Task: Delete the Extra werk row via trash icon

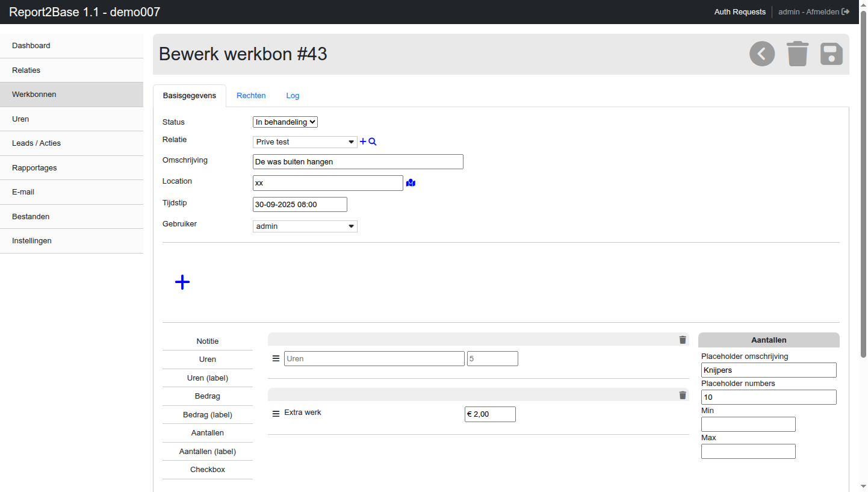Action: (683, 395)
